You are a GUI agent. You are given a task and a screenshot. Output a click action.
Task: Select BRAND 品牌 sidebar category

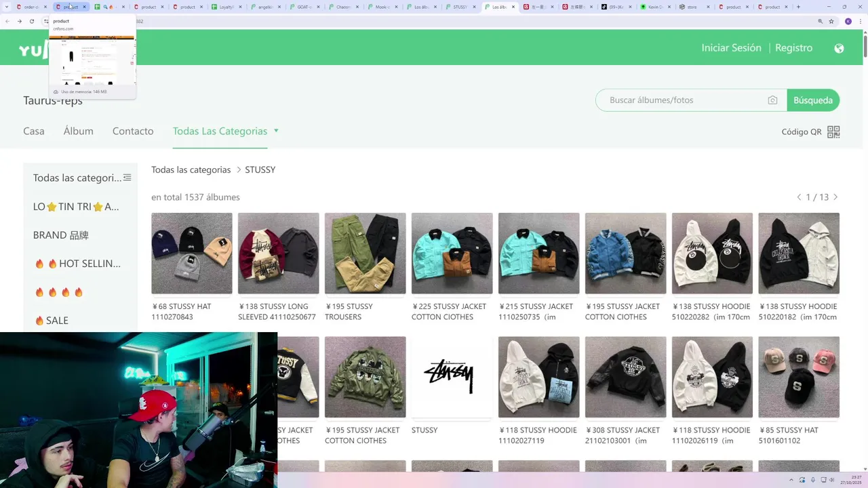pyautogui.click(x=61, y=235)
